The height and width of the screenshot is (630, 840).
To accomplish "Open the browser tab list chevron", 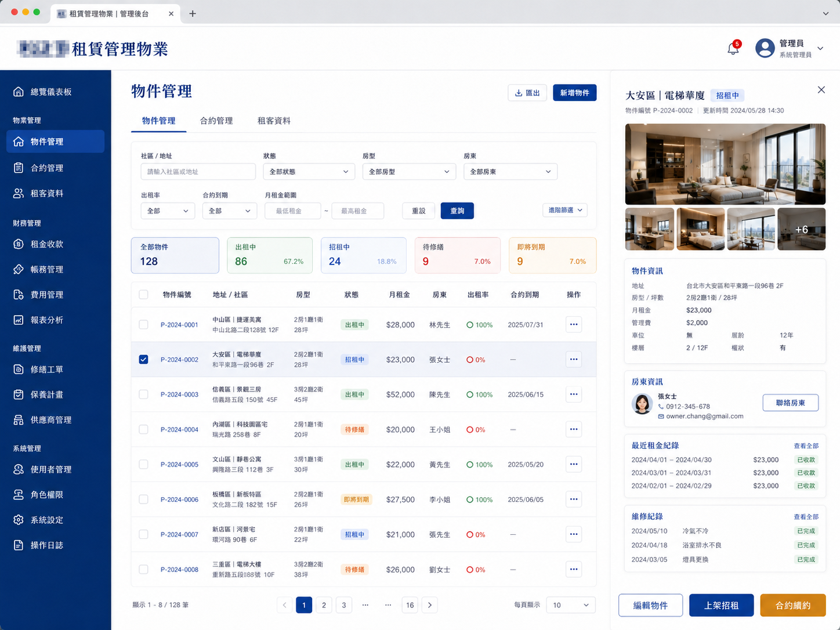I will coord(825,13).
